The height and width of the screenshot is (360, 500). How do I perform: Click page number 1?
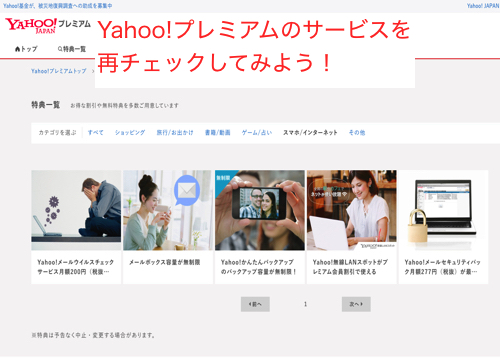click(305, 304)
